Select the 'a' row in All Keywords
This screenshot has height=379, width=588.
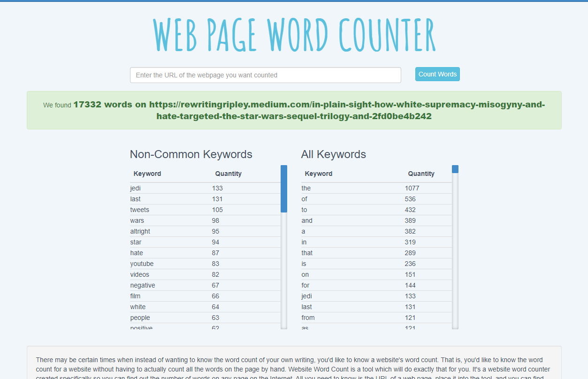(x=376, y=231)
